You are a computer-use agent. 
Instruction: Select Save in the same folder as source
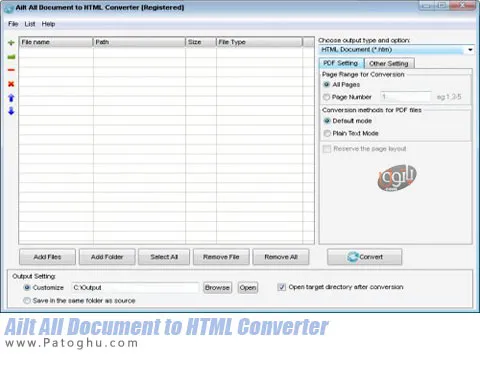click(27, 300)
